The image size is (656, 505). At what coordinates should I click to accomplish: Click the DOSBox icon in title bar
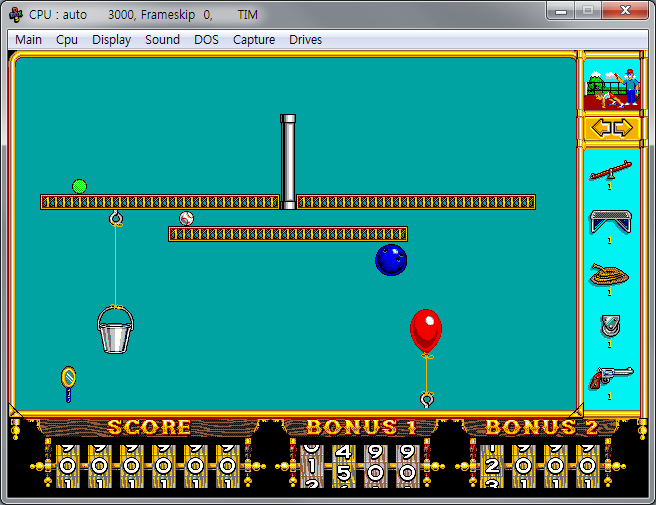(x=16, y=15)
